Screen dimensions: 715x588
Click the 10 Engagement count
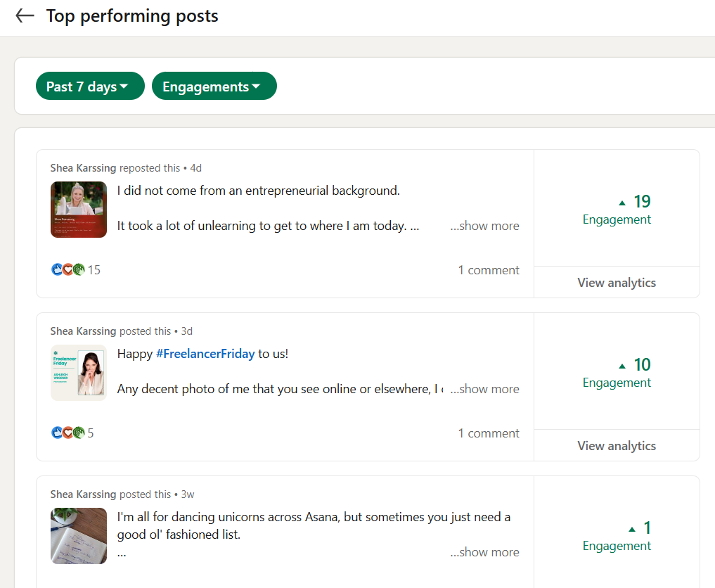pyautogui.click(x=617, y=373)
